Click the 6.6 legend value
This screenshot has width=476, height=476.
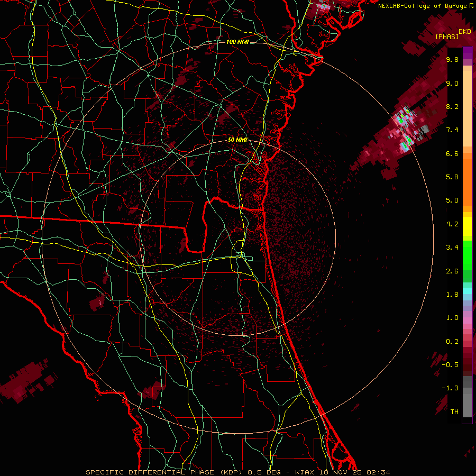(452, 153)
